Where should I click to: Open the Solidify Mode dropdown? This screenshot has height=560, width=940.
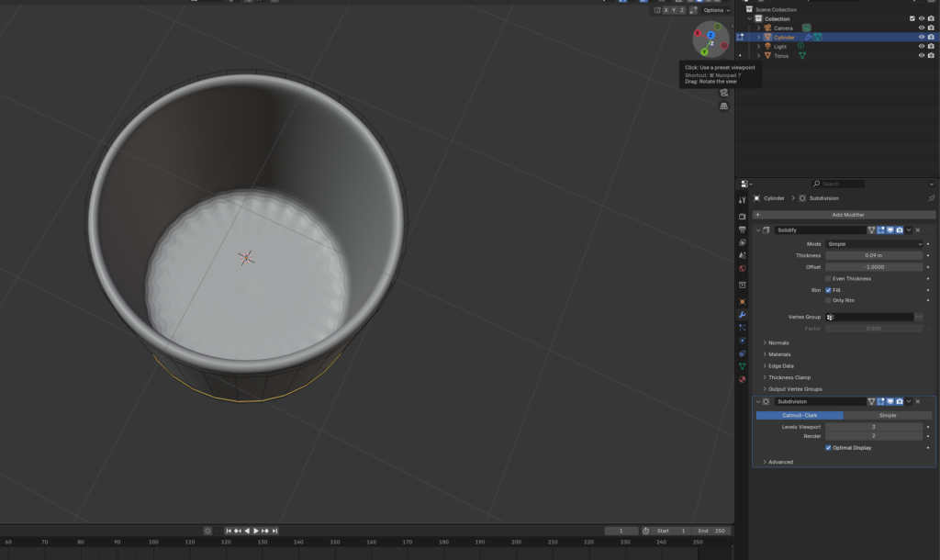(874, 244)
